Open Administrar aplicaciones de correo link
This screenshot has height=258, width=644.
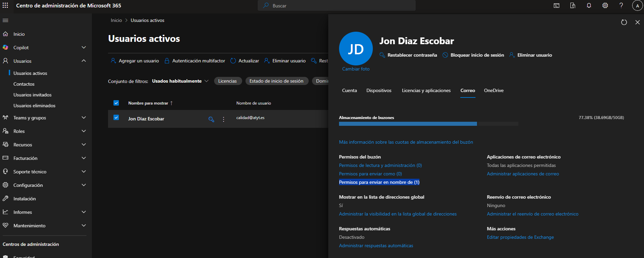tap(523, 174)
